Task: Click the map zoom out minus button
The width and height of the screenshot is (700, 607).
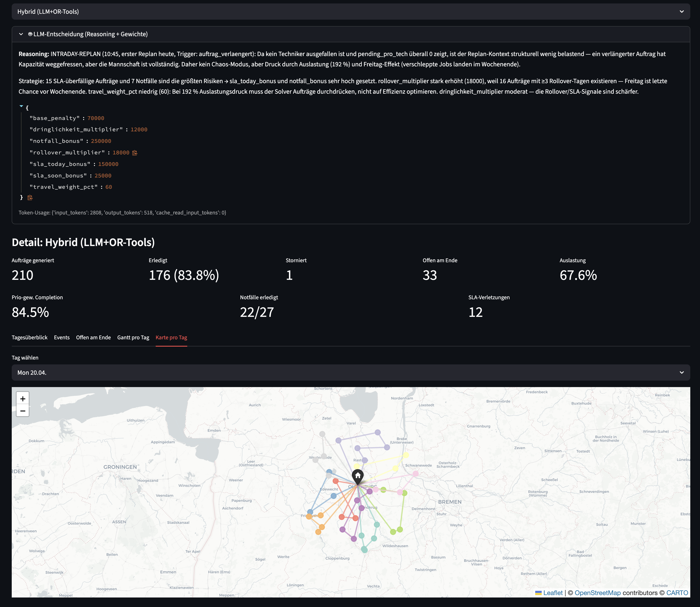Action: (23, 411)
